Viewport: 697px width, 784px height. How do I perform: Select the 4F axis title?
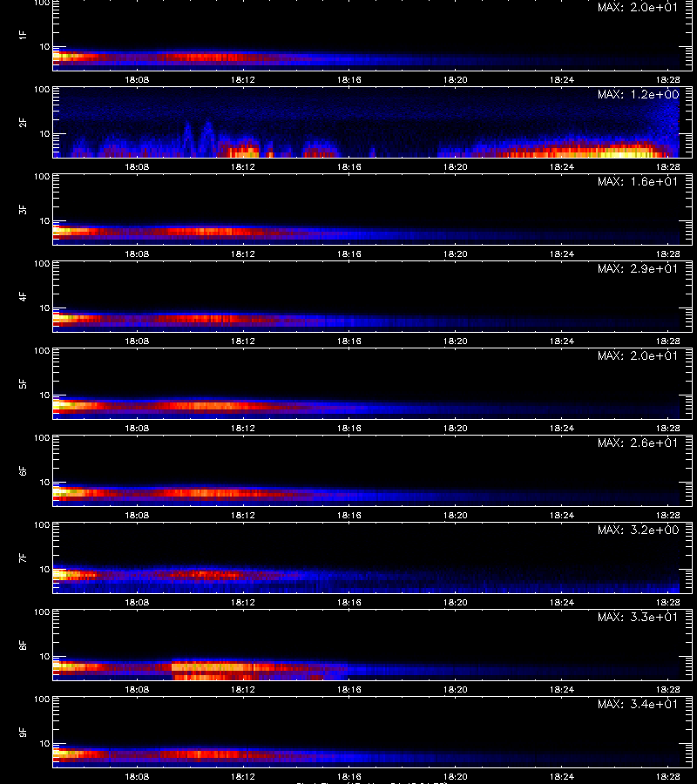pyautogui.click(x=23, y=296)
